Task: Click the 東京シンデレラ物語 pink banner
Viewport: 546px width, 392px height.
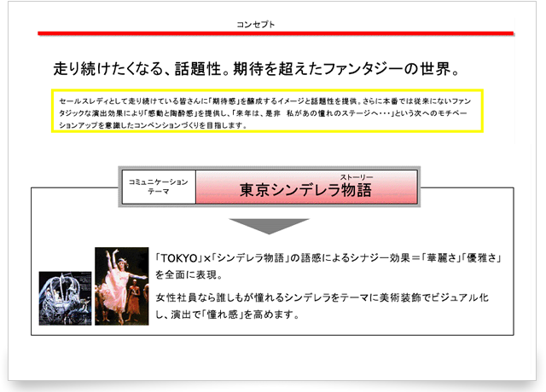Action: (306, 187)
